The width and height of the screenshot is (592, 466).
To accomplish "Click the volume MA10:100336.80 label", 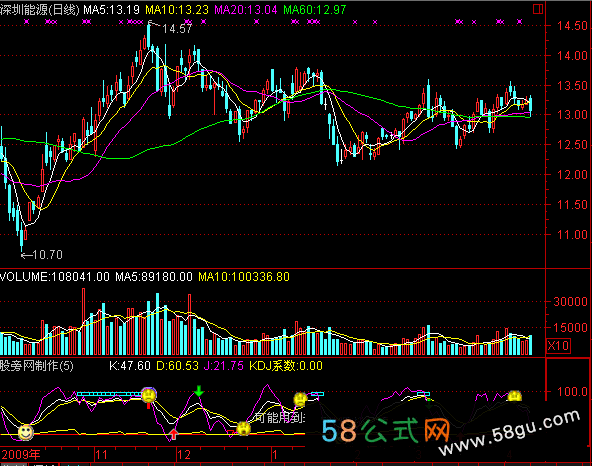I will (x=244, y=277).
